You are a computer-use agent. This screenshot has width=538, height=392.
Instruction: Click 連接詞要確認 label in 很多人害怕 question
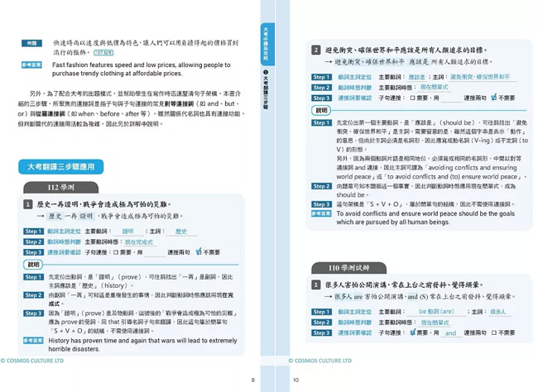click(355, 332)
